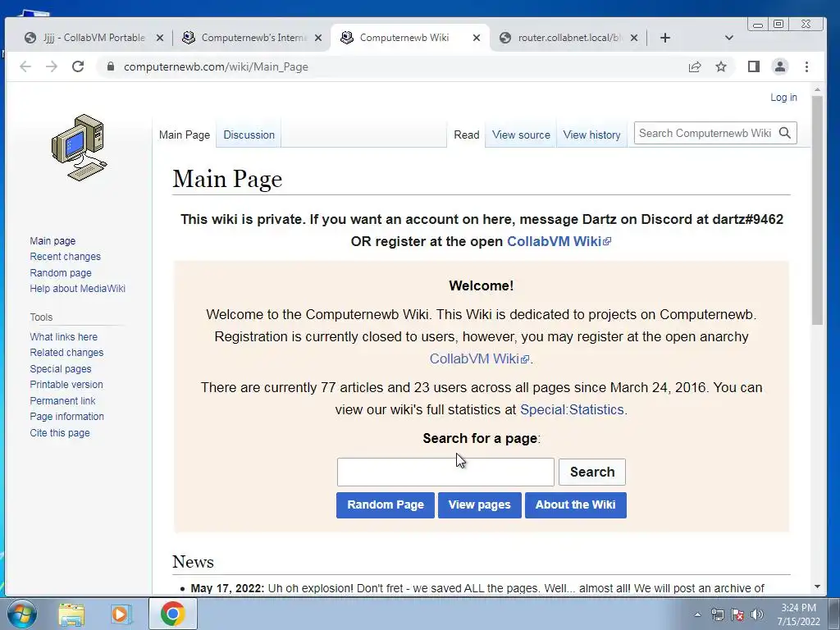The height and width of the screenshot is (630, 840).
Task: Open the Chrome three-dot menu
Action: pos(807,66)
